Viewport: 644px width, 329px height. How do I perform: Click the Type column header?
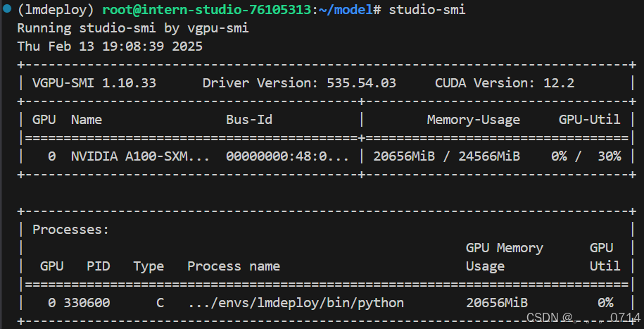coord(149,266)
